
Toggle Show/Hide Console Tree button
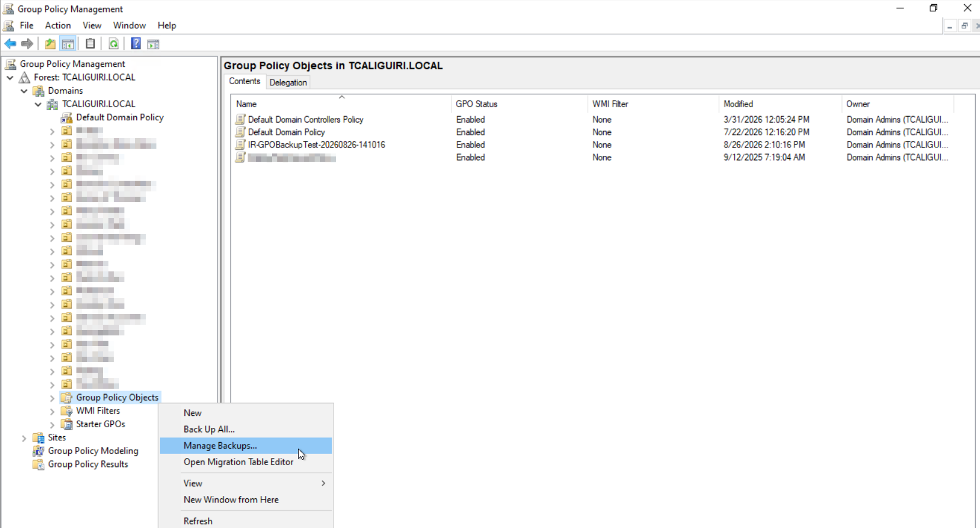pyautogui.click(x=68, y=44)
